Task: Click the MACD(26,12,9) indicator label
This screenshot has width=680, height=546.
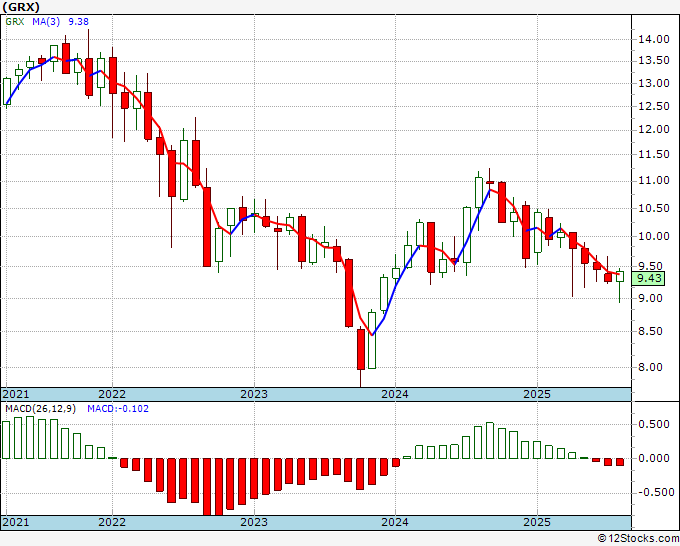Action: tap(40, 409)
